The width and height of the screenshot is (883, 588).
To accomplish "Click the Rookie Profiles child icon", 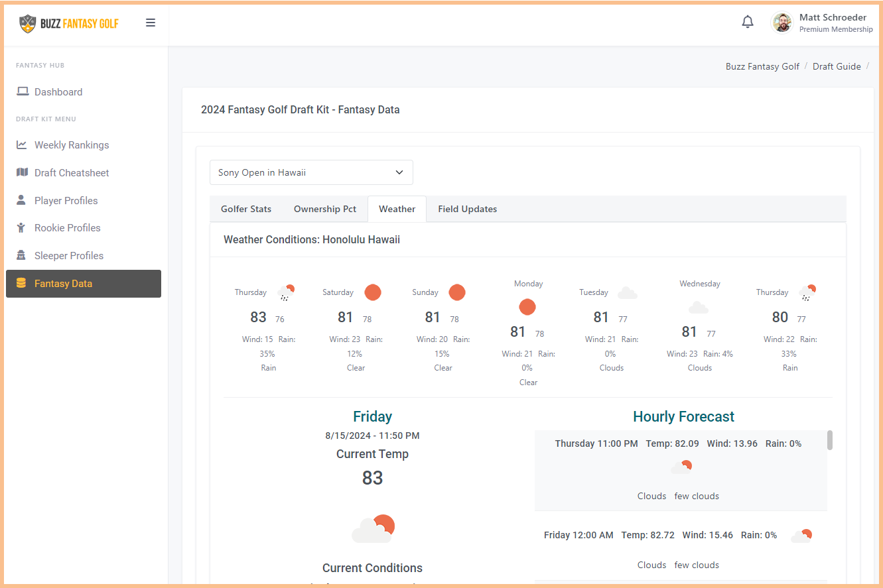I will pyautogui.click(x=21, y=227).
